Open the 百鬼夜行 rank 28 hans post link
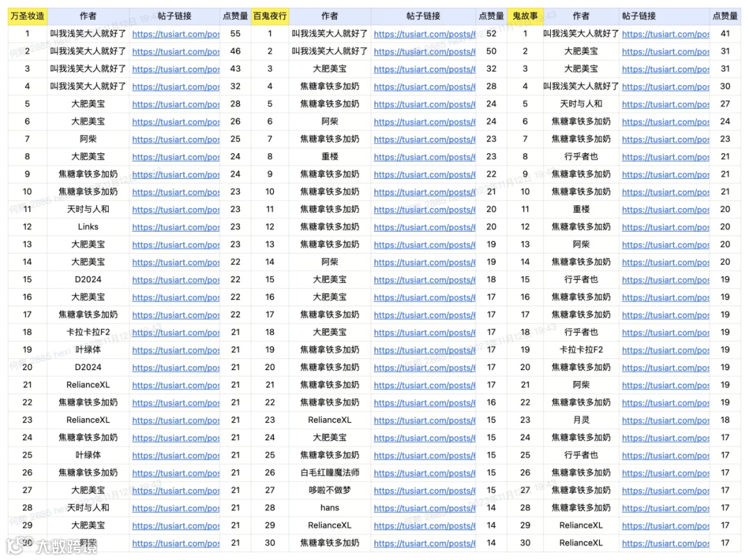The height and width of the screenshot is (560, 749). (424, 509)
